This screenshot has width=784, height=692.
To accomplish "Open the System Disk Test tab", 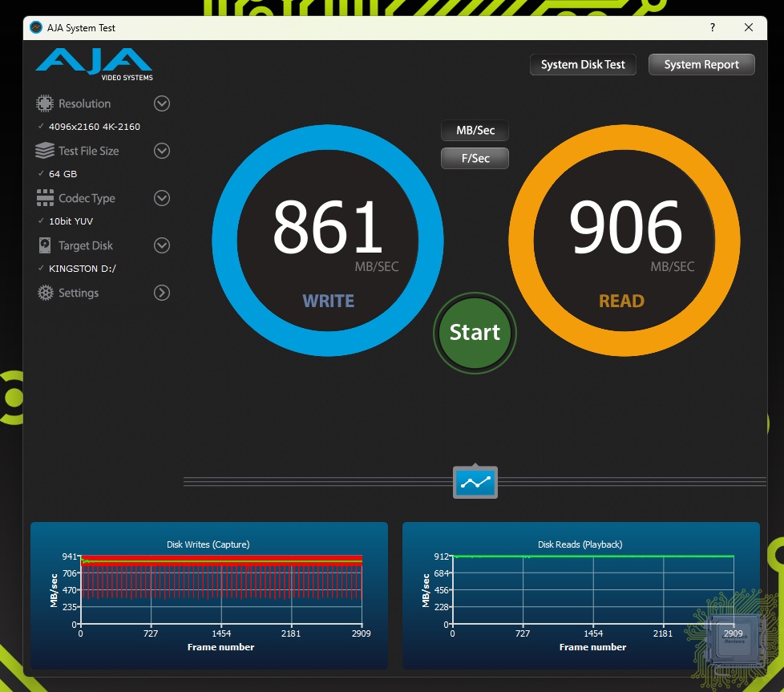I will [583, 65].
